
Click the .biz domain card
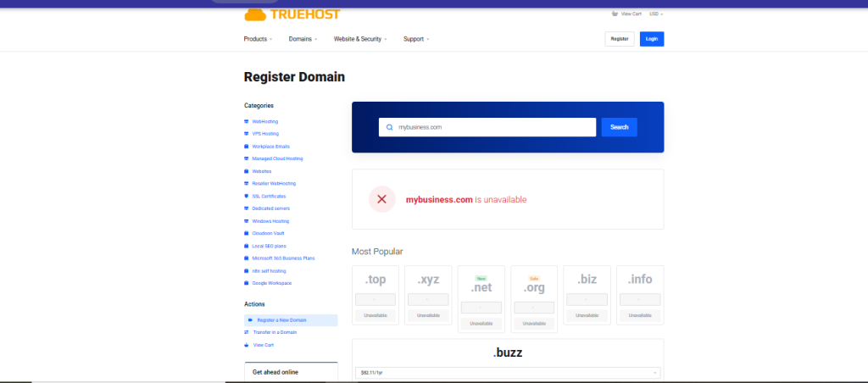pos(587,295)
